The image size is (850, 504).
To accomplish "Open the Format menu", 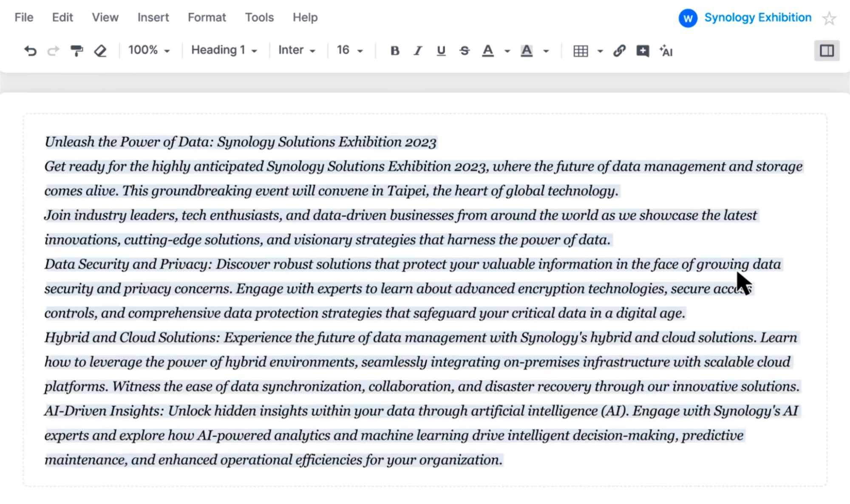I will 207,17.
